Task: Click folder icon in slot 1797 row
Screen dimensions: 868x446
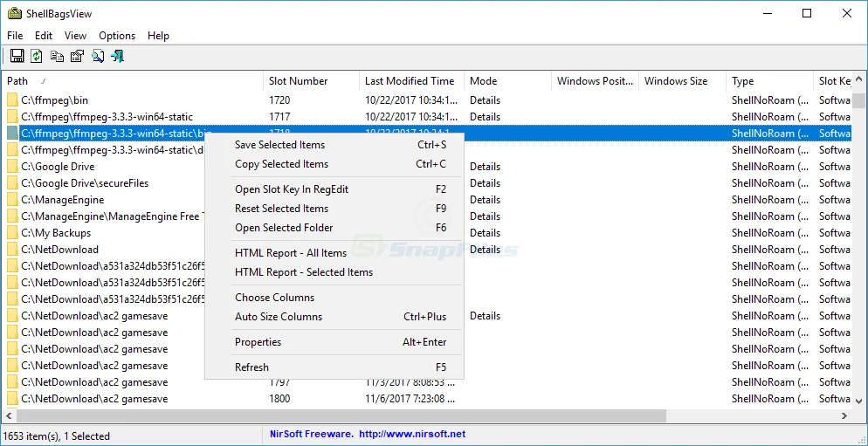Action: point(13,382)
